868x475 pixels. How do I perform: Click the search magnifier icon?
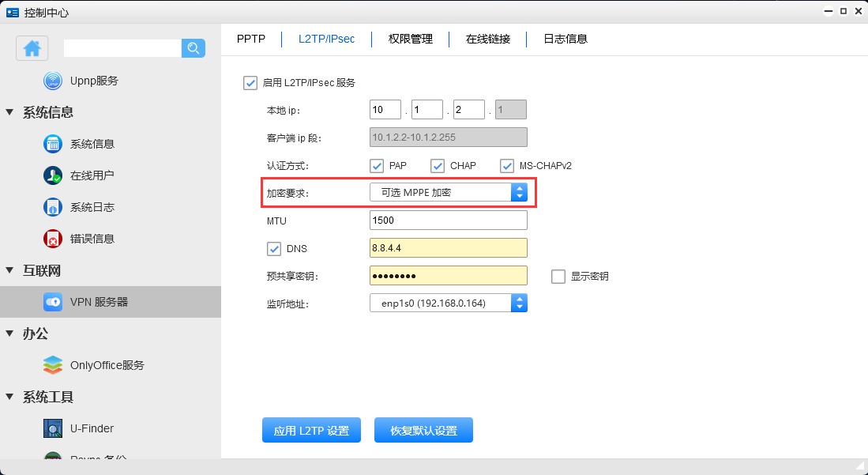pyautogui.click(x=194, y=48)
